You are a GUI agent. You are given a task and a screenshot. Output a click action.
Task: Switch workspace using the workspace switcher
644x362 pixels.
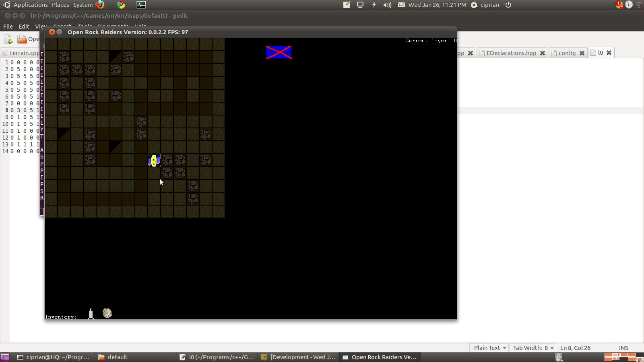click(x=623, y=357)
